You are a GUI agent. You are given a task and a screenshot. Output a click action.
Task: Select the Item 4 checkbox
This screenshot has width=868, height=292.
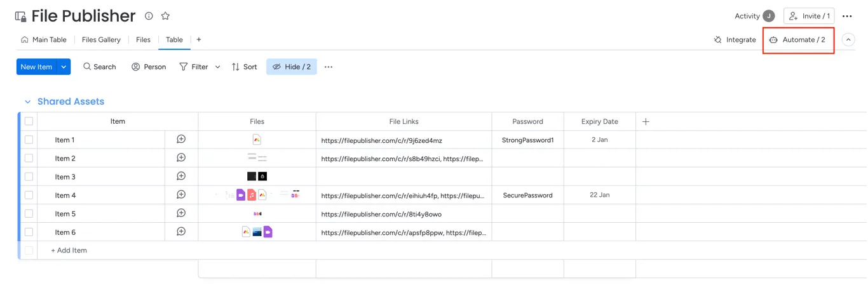29,195
